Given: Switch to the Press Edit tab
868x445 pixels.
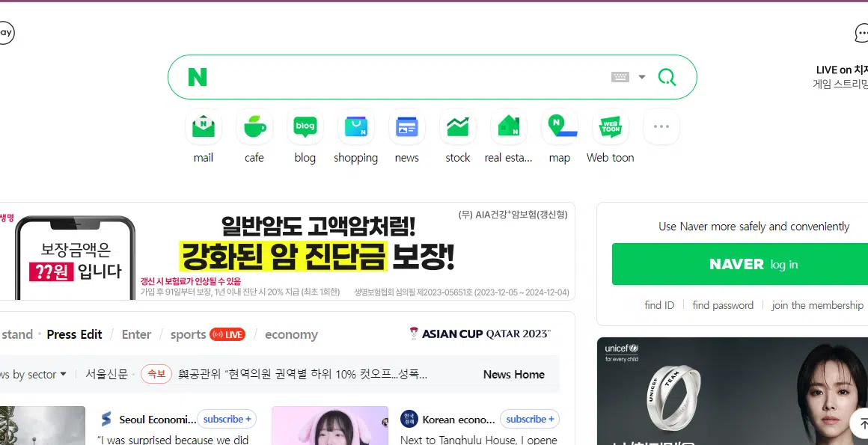Looking at the screenshot, I should point(74,334).
